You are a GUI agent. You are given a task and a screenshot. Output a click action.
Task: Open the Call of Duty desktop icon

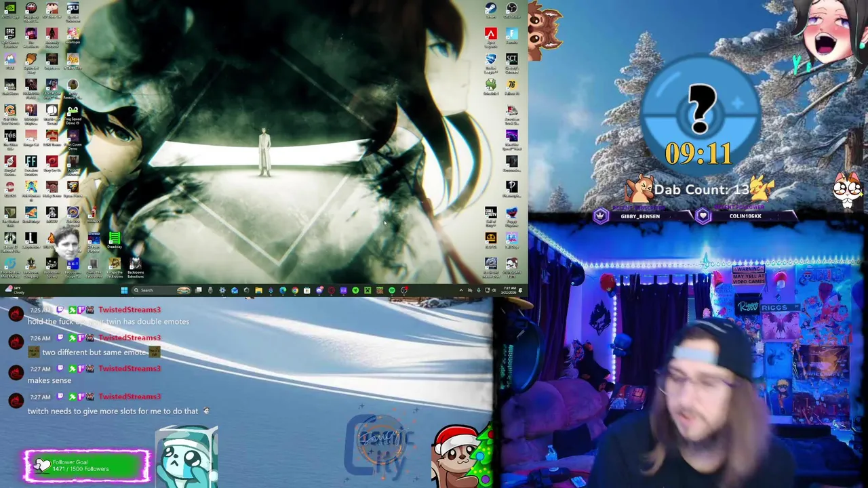490,216
